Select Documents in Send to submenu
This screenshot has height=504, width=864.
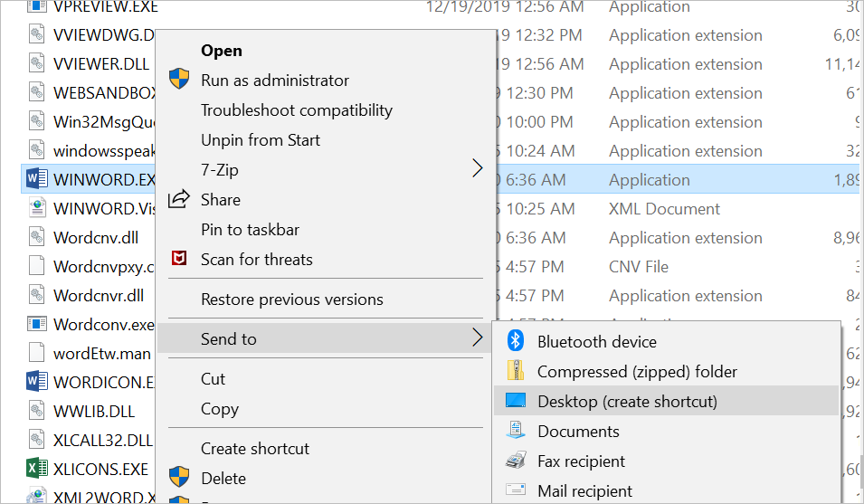(578, 432)
